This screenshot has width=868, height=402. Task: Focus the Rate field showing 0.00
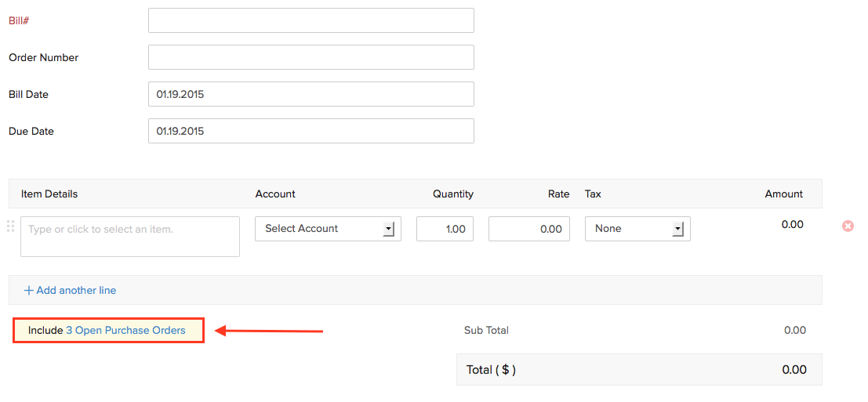pos(528,229)
